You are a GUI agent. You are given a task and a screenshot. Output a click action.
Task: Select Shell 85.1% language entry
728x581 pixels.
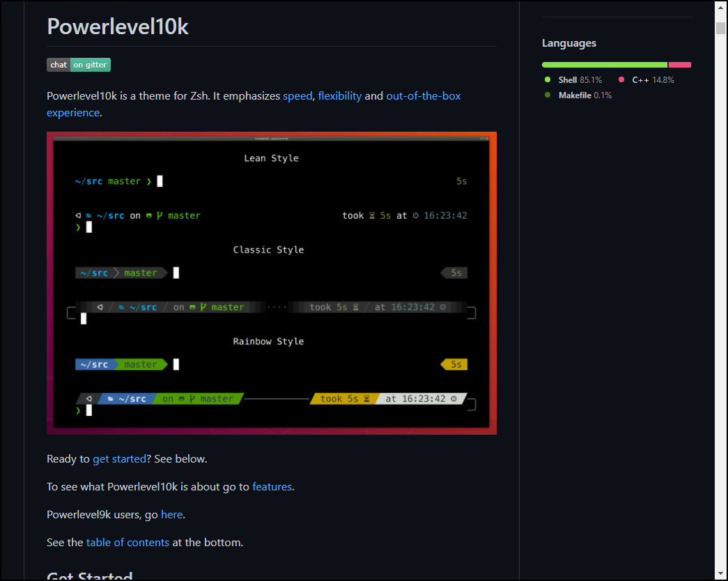pos(574,80)
